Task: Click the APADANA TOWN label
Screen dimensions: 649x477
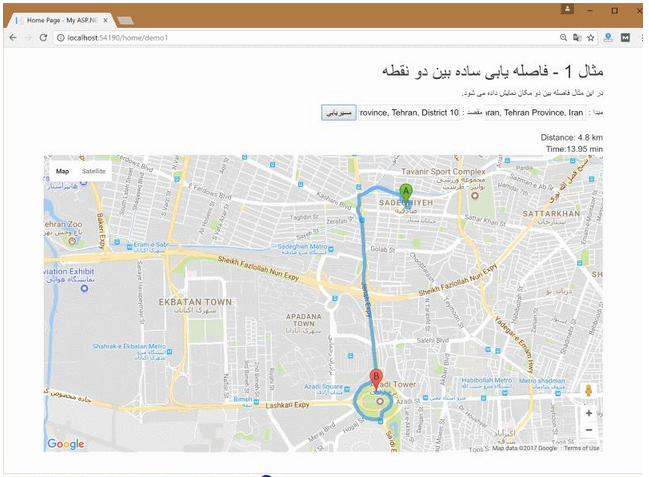Action: click(x=303, y=320)
